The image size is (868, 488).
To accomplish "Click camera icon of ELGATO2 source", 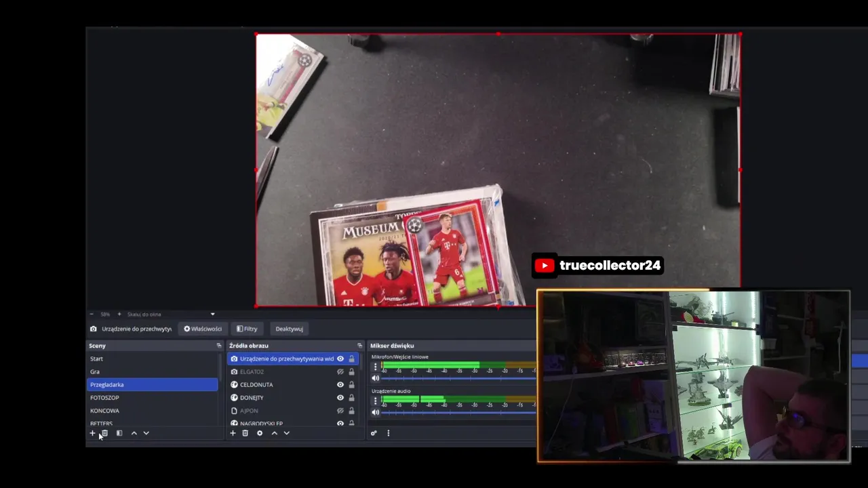I will tap(234, 371).
